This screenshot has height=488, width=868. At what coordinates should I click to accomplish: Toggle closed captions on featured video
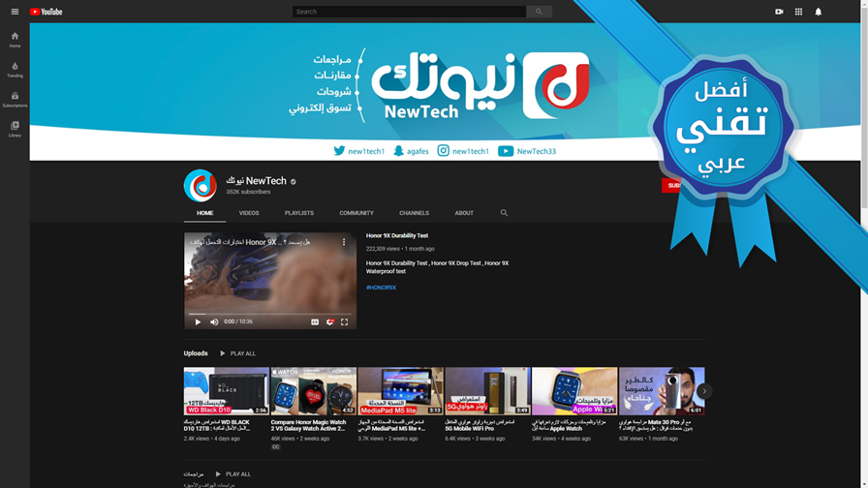click(315, 322)
